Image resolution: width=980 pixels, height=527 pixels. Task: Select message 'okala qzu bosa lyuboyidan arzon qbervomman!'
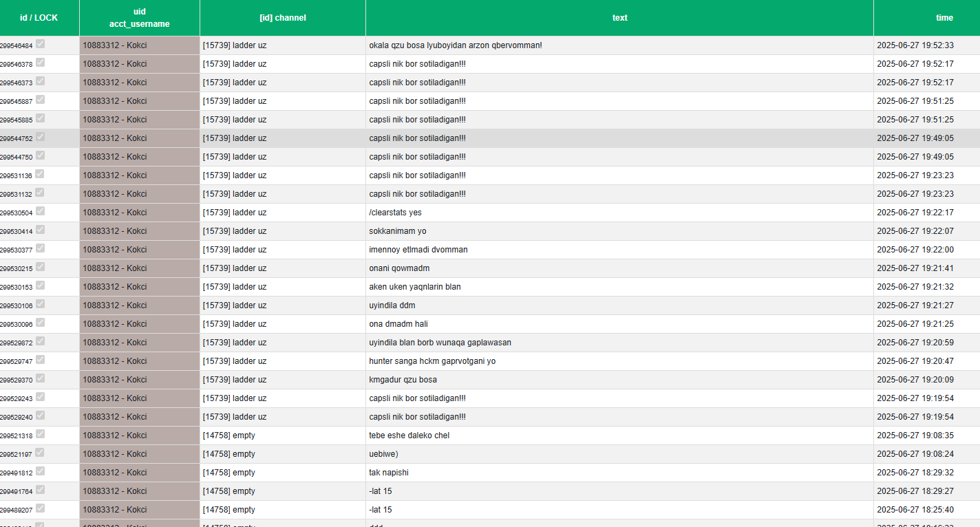456,45
